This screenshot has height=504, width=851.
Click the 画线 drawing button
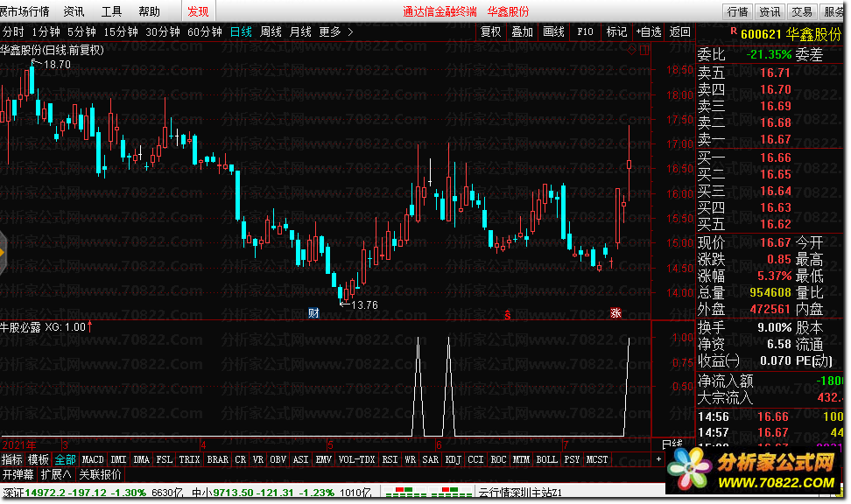553,32
